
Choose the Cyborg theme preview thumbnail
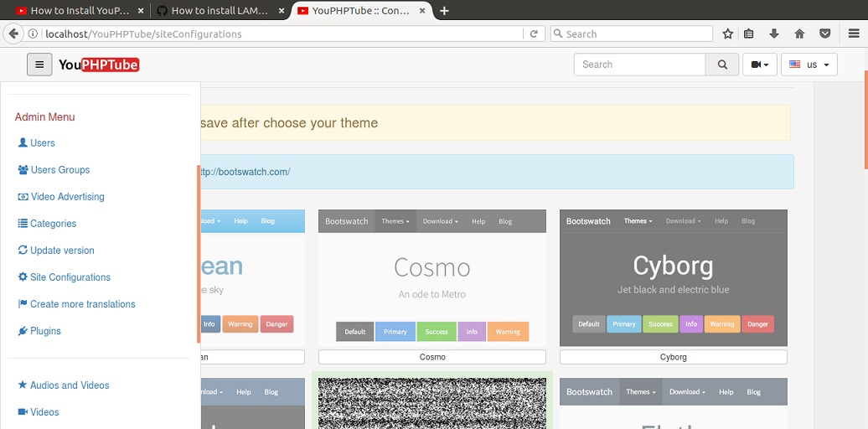(x=673, y=278)
